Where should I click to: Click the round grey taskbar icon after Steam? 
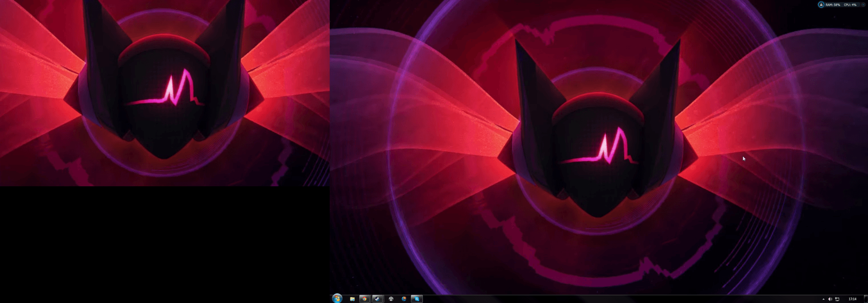point(391,299)
